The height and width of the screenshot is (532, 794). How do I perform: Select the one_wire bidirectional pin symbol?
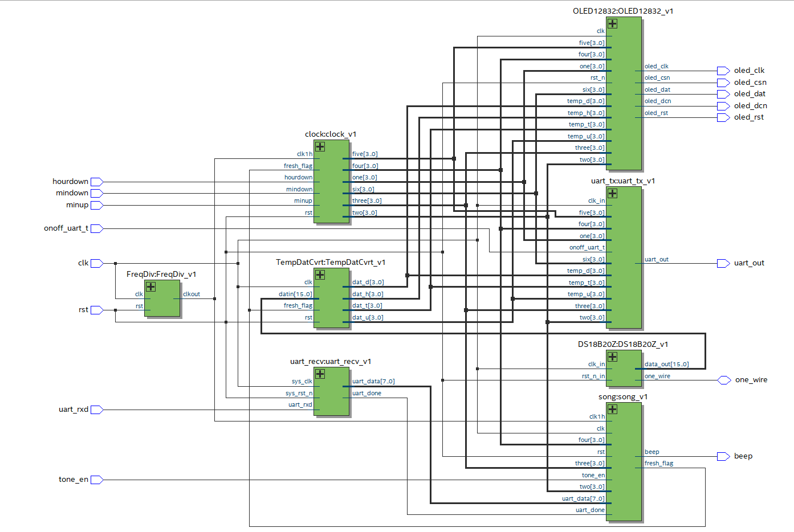point(724,380)
